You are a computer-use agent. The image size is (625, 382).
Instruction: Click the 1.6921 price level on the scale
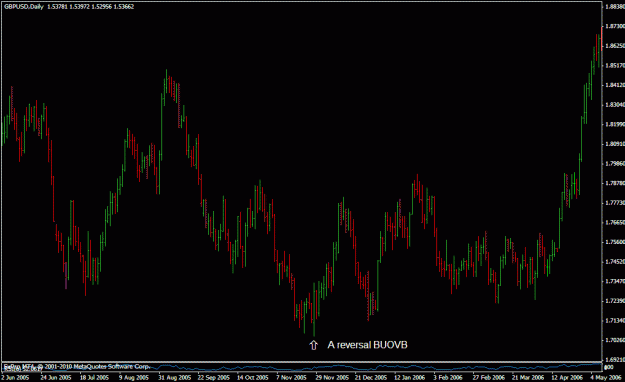coord(615,360)
